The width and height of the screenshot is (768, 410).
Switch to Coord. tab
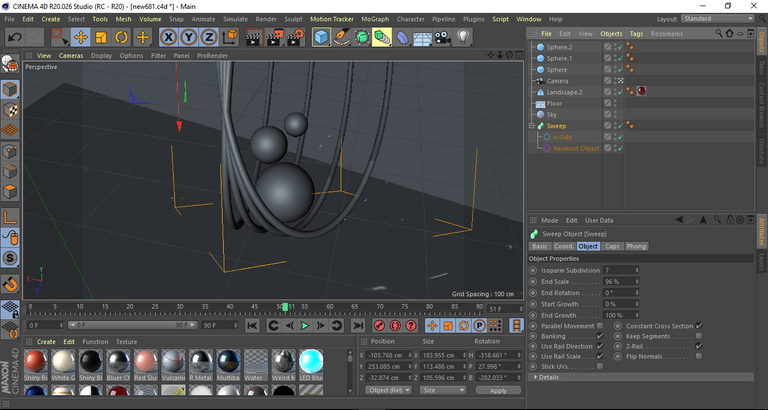tap(564, 246)
